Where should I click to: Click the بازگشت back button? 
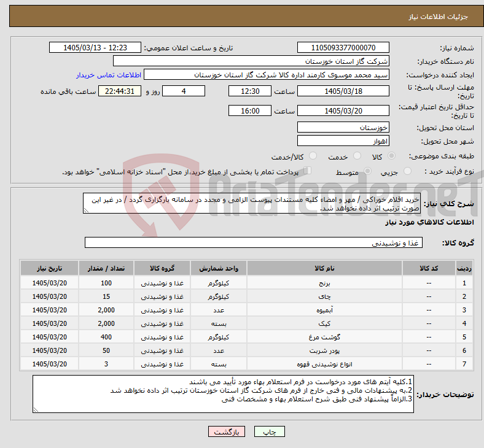[x=227, y=431]
